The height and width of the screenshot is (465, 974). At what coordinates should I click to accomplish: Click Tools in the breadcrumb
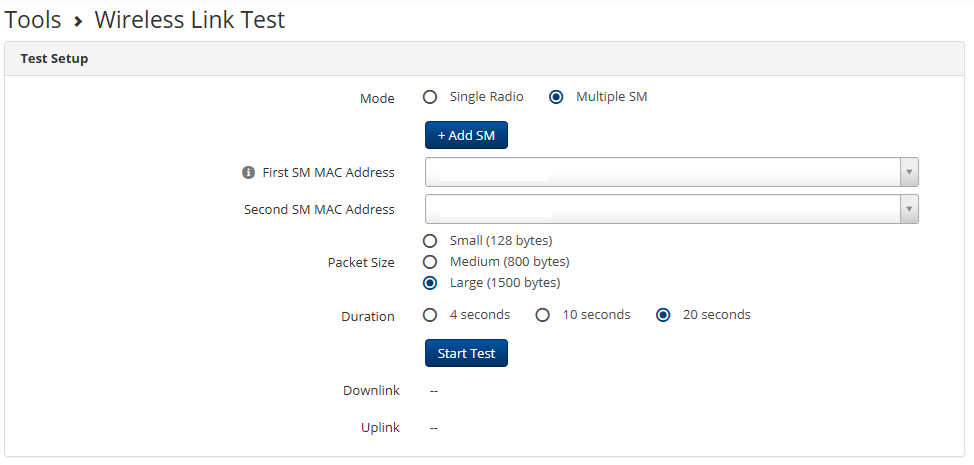[x=33, y=19]
